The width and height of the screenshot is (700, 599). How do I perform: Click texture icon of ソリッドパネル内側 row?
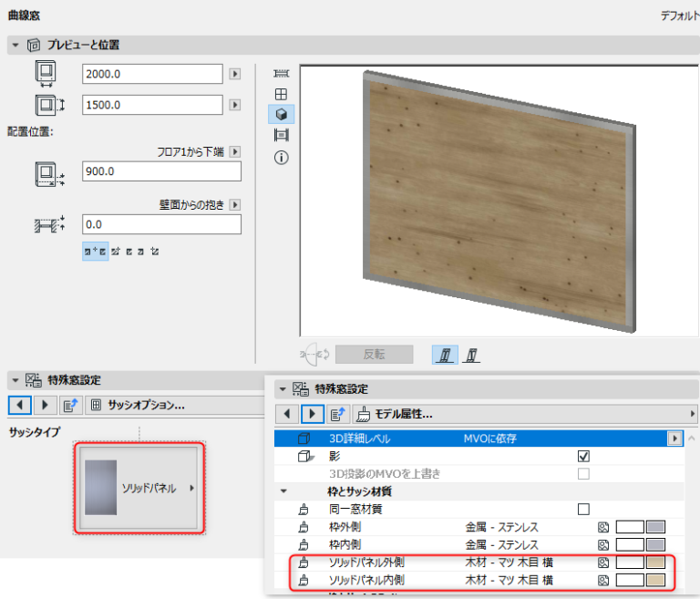point(603,580)
